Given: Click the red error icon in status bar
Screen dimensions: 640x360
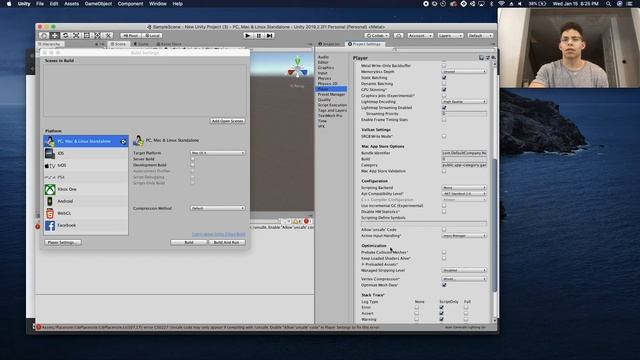Looking at the screenshot, I should pyautogui.click(x=39, y=327).
